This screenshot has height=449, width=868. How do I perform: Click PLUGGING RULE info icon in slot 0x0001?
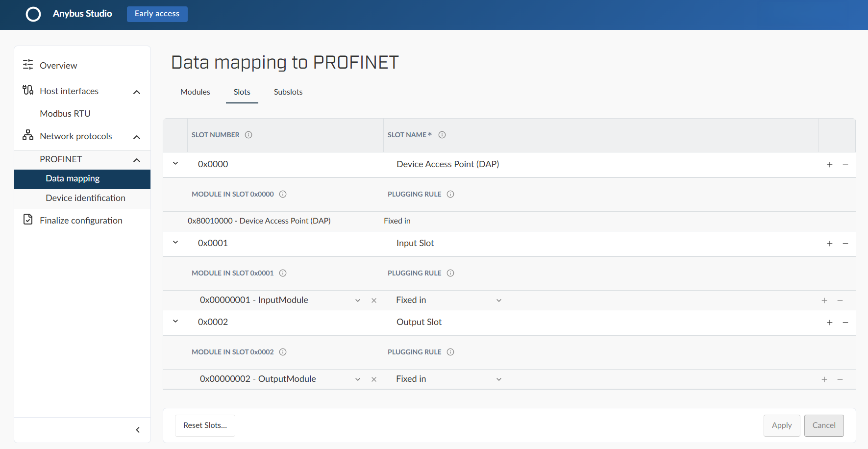point(450,273)
